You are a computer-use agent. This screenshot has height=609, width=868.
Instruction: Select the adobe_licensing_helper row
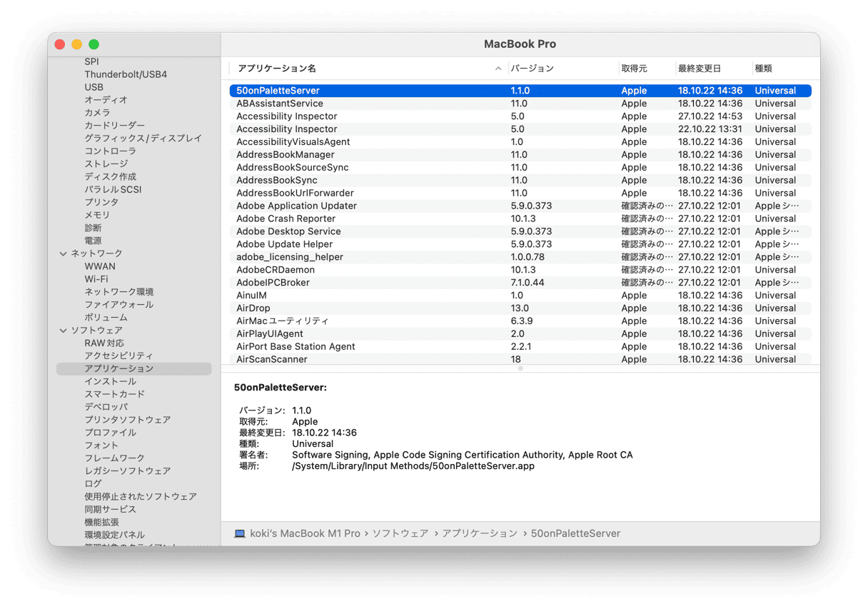520,257
